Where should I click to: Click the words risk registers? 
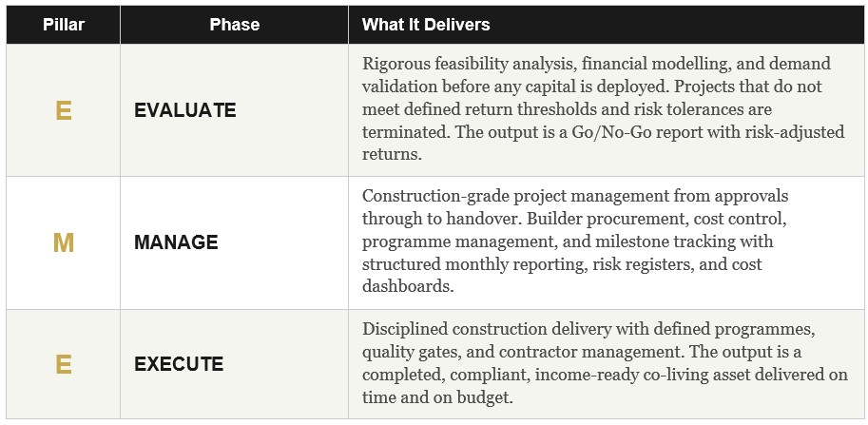coord(641,264)
